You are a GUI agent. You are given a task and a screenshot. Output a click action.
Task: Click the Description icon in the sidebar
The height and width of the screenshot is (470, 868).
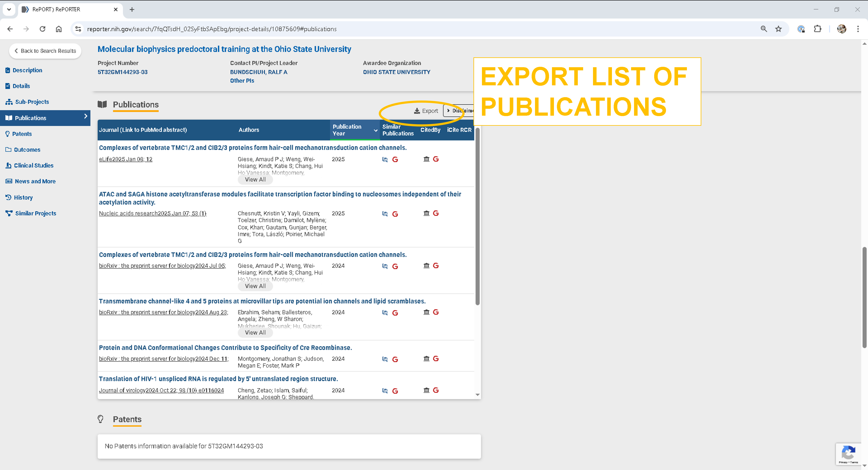[8, 70]
